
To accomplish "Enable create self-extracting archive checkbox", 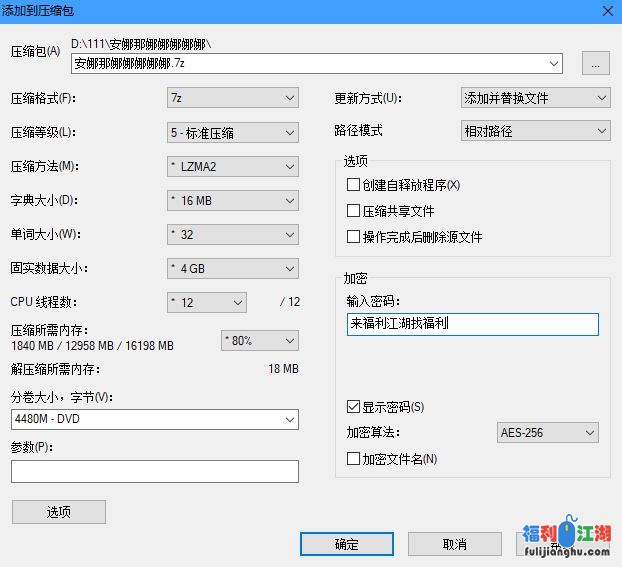I will [x=353, y=185].
